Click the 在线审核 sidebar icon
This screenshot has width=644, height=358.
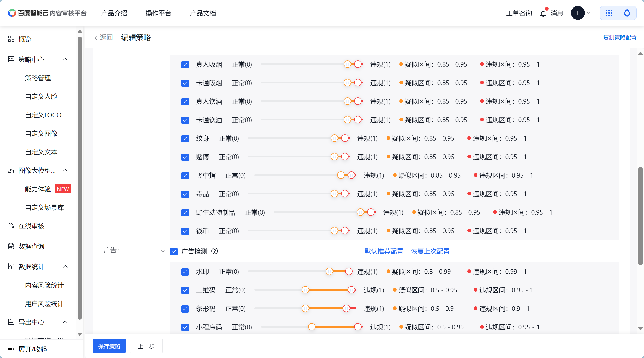[x=11, y=226]
